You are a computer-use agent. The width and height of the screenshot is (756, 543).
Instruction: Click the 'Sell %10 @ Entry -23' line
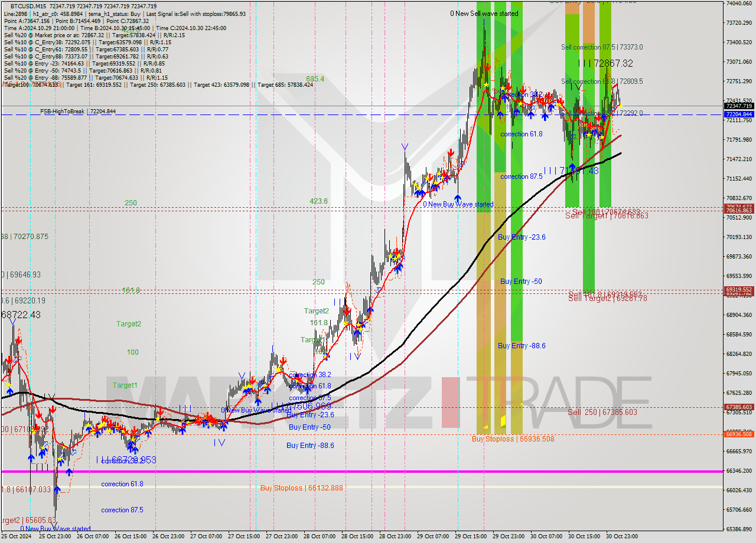coord(84,63)
